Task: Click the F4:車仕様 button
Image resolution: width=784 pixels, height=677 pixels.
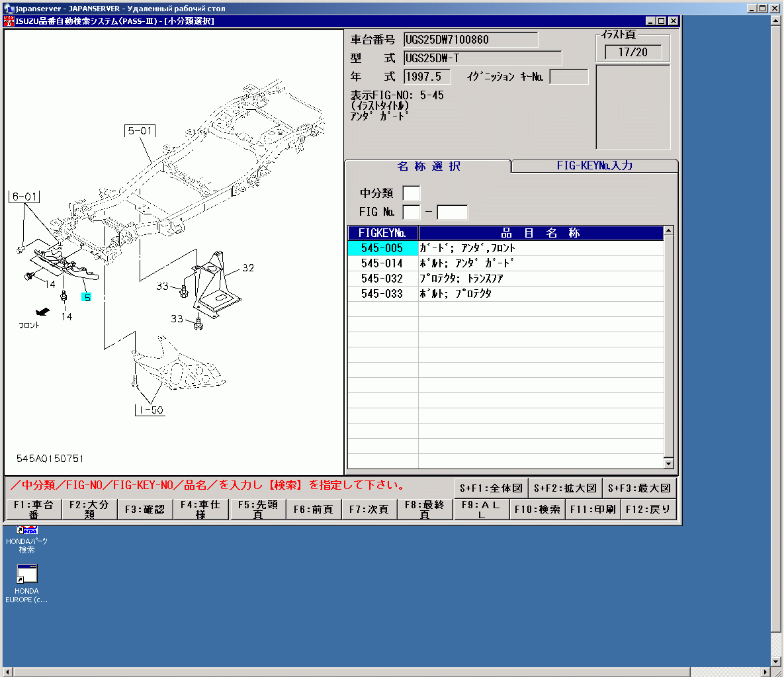Action: click(200, 510)
